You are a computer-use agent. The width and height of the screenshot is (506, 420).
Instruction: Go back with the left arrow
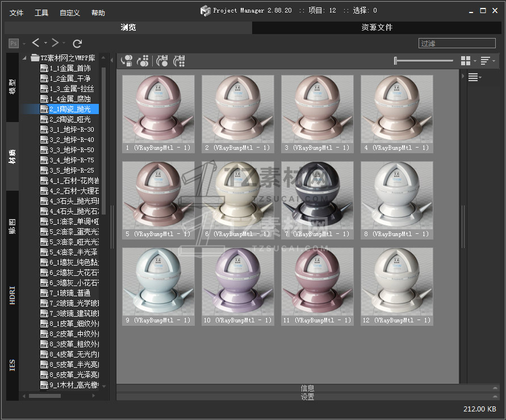[x=36, y=43]
